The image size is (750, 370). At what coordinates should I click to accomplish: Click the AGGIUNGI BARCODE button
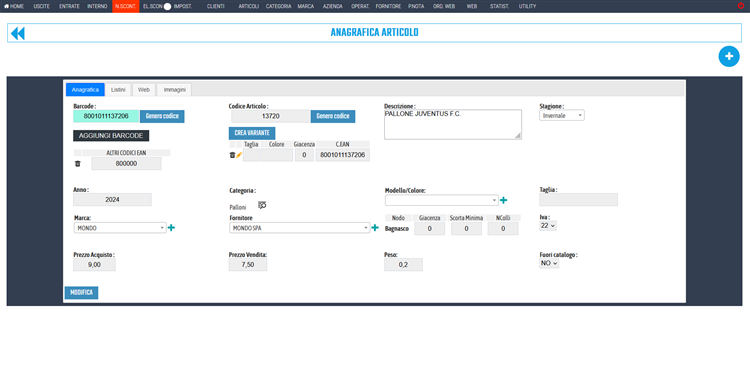(x=111, y=136)
